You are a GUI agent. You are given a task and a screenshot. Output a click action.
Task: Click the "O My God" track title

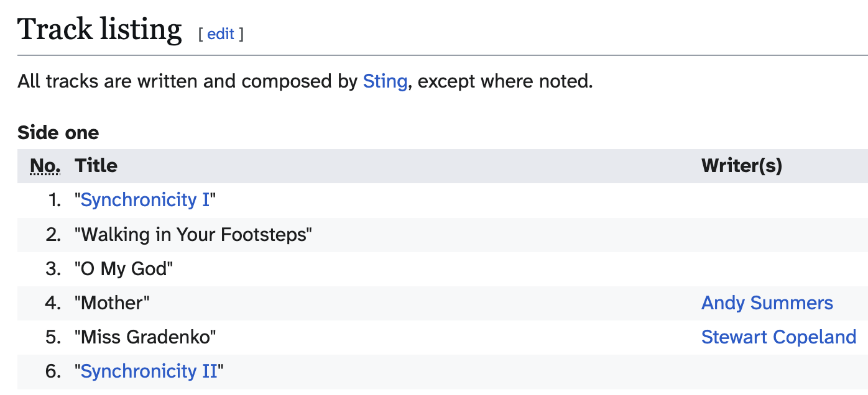124,269
